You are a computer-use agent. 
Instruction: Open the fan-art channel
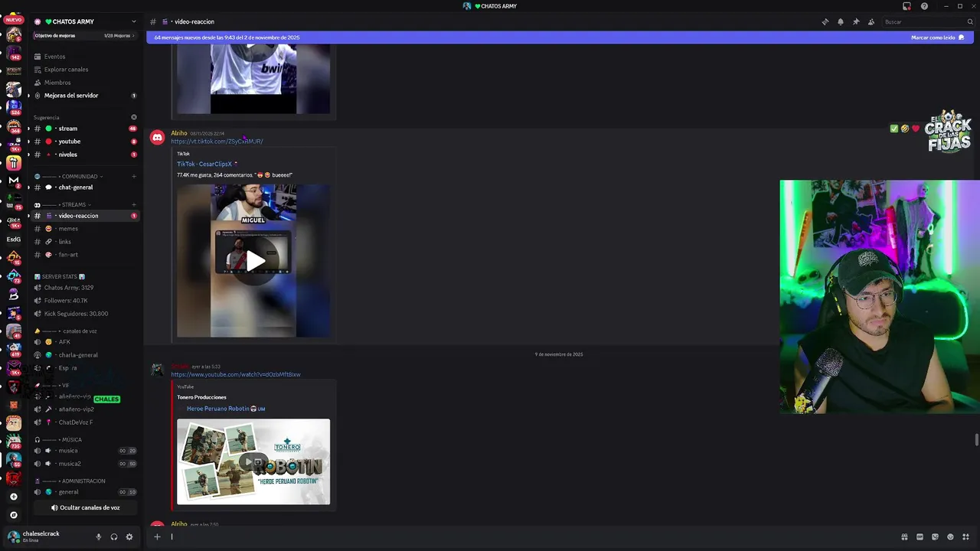pyautogui.click(x=85, y=255)
